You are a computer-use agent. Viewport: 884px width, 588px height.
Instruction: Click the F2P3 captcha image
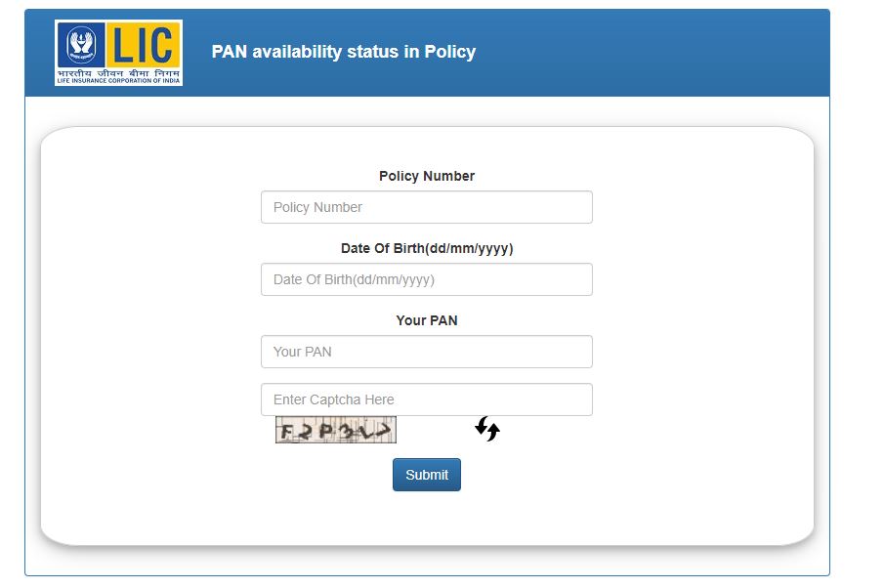[336, 430]
